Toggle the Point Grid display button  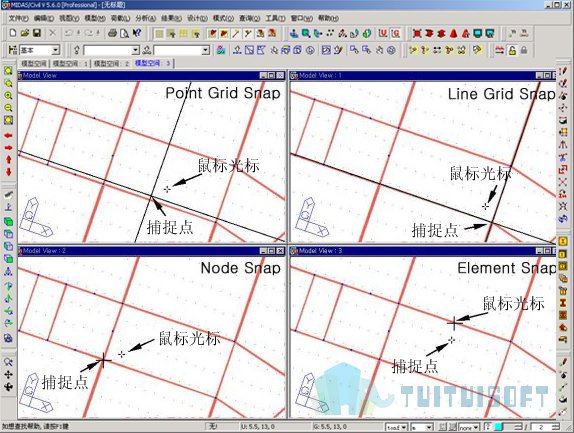pyautogui.click(x=159, y=34)
